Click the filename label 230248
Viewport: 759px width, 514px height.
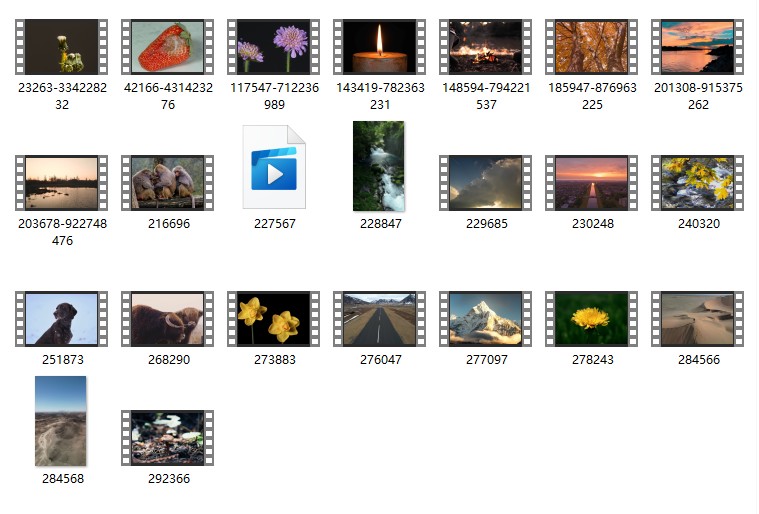click(591, 224)
